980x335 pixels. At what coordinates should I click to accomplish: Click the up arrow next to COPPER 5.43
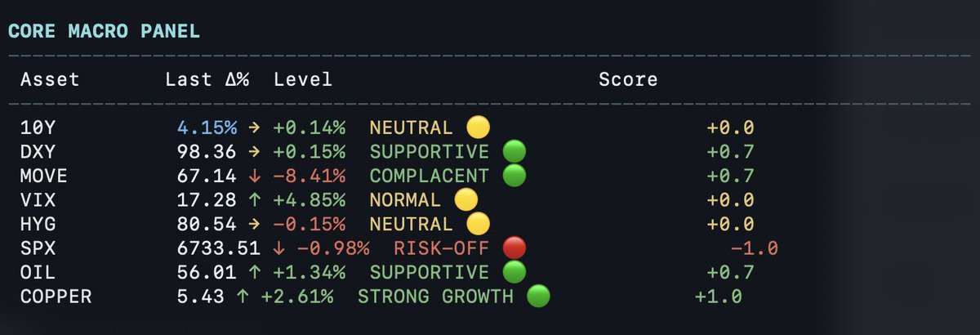pos(243,297)
